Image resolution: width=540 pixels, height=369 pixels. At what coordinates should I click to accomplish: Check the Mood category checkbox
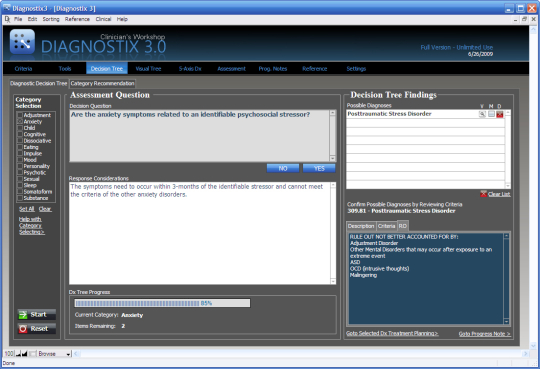click(x=20, y=160)
